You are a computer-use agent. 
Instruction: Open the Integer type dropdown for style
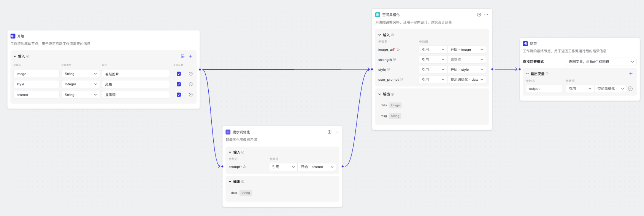[x=81, y=84]
